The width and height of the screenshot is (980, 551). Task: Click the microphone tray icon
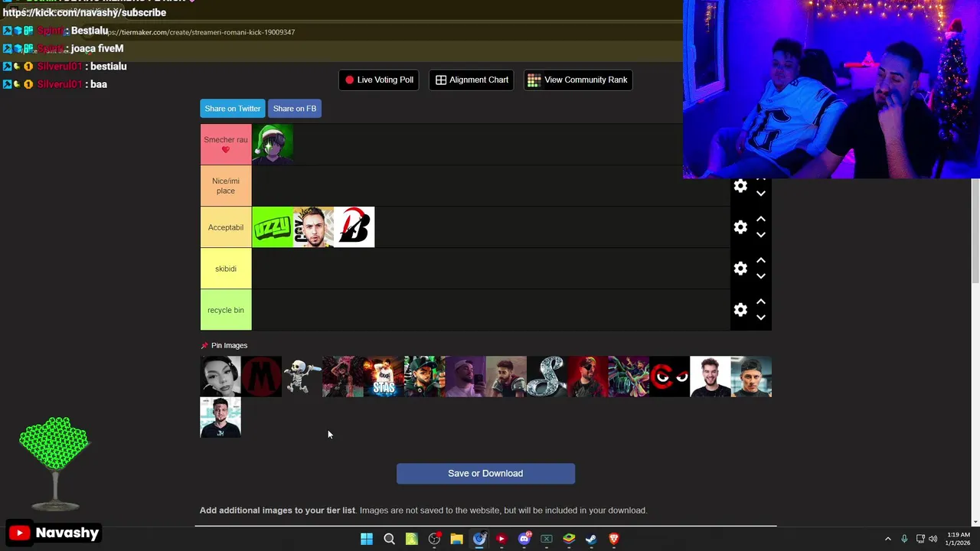904,539
